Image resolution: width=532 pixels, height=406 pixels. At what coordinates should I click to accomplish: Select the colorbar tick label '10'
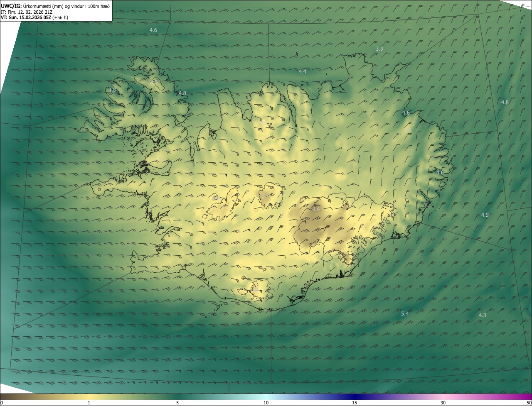[x=266, y=403]
